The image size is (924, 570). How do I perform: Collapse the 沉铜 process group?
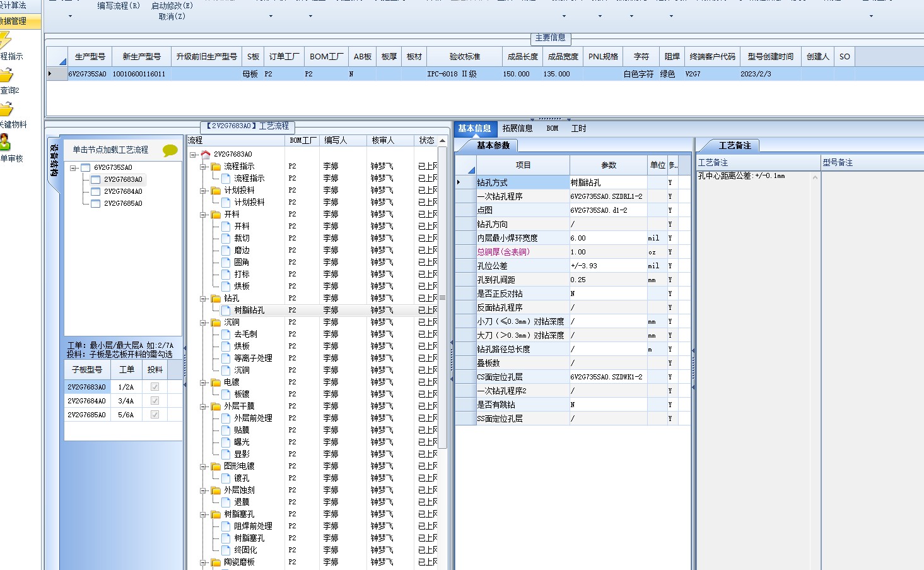pyautogui.click(x=203, y=322)
